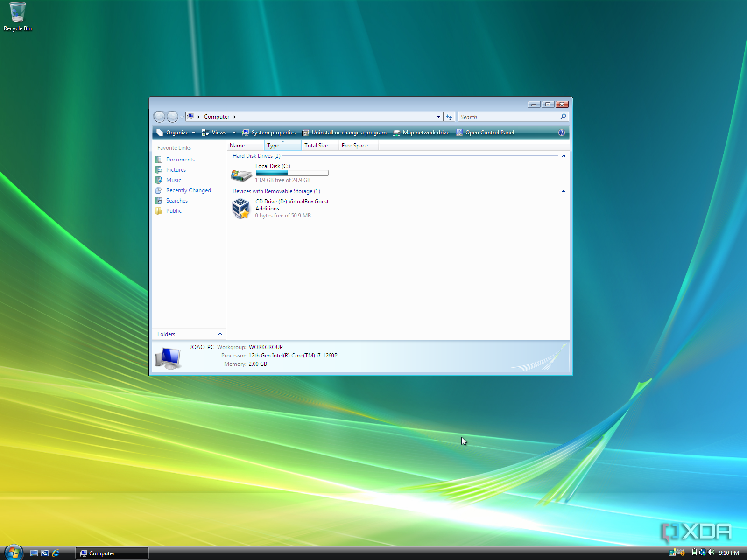Click the Public folder icon in sidebar
The width and height of the screenshot is (747, 560).
(159, 211)
